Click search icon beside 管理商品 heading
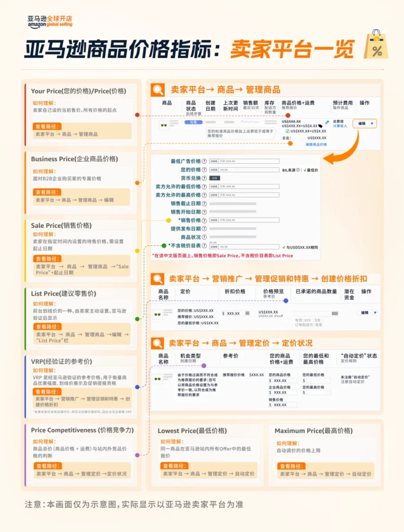Viewport: 404px width, 532px height. pyautogui.click(x=158, y=90)
